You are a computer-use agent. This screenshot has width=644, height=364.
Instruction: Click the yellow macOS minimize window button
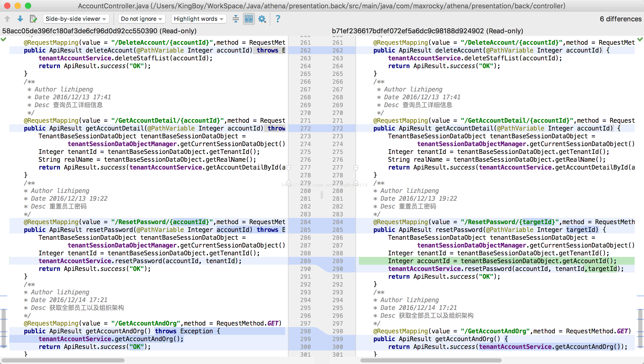(18, 6)
